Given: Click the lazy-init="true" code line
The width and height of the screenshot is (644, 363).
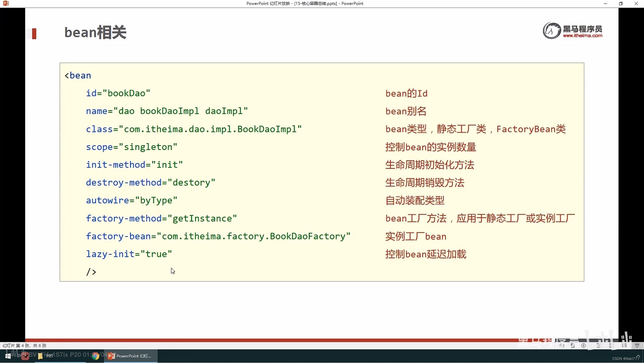Looking at the screenshot, I should point(129,254).
